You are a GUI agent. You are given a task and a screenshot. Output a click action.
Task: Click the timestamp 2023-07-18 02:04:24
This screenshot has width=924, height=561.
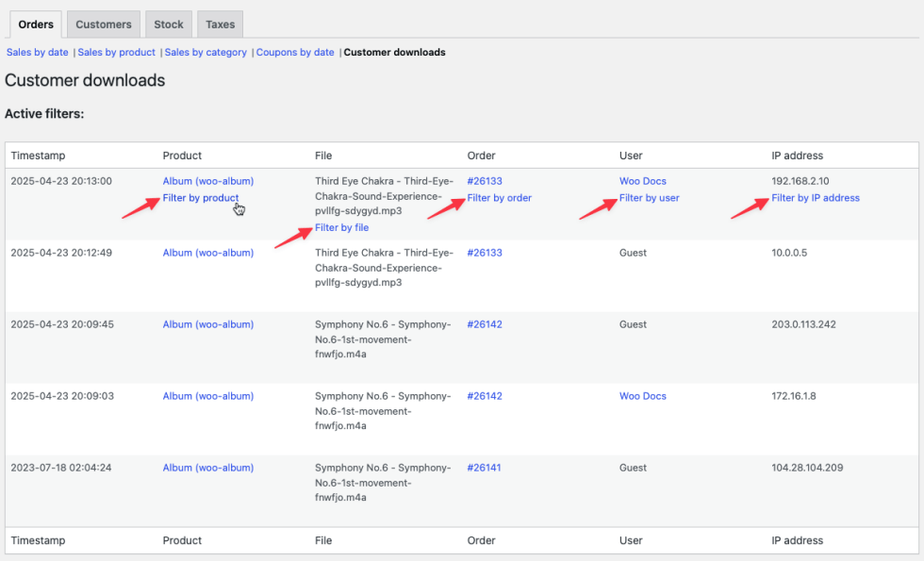(60, 468)
